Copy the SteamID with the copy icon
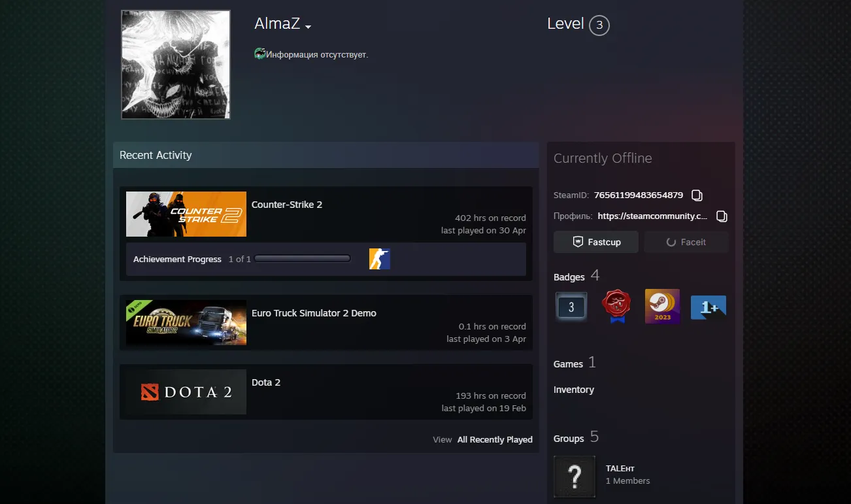 [x=697, y=195]
